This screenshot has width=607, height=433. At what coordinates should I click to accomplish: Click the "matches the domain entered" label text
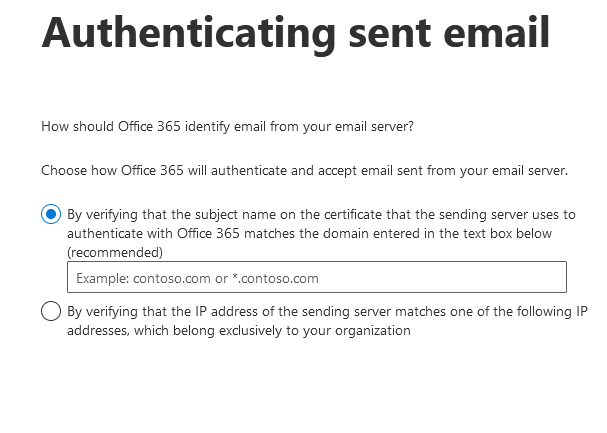click(335, 233)
